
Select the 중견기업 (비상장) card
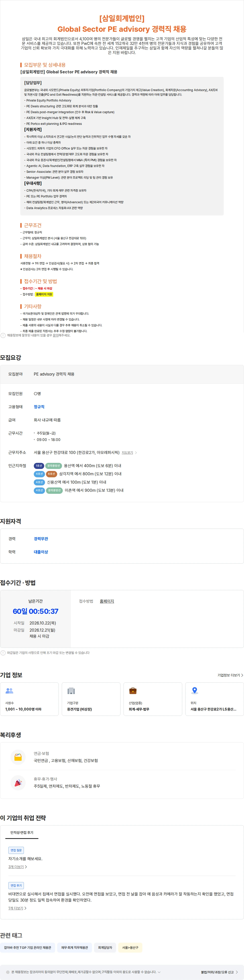coord(91,699)
